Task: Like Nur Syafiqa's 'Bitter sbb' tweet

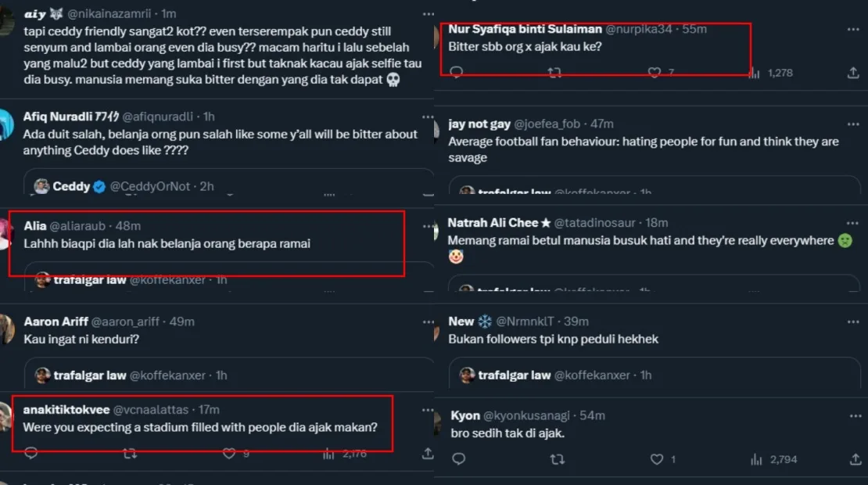Action: tap(655, 72)
